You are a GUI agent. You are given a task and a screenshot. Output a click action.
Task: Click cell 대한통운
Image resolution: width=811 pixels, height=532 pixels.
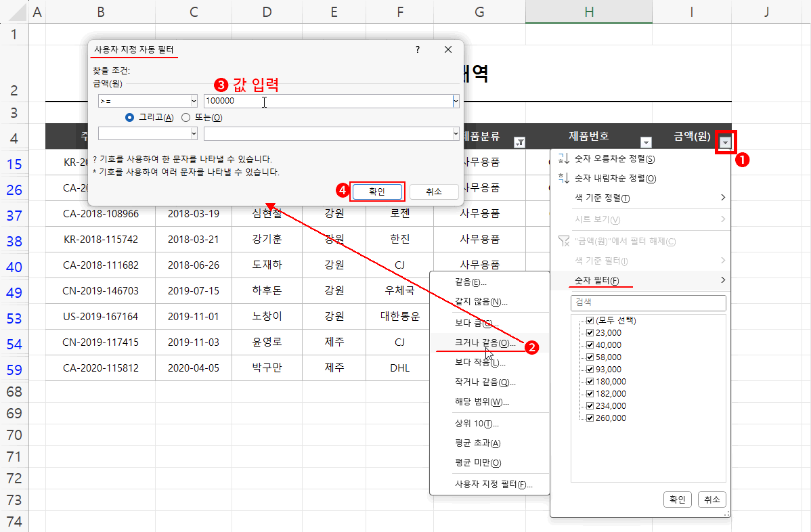400,316
